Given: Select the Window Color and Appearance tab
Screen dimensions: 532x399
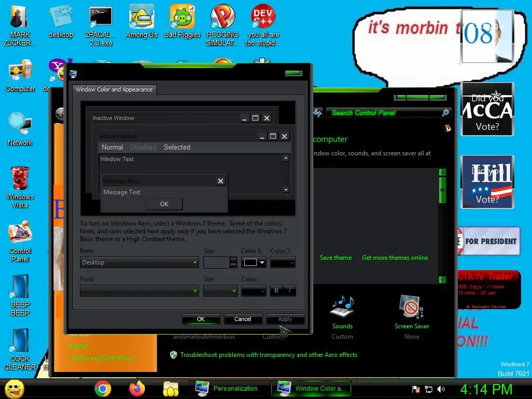Looking at the screenshot, I should coord(114,89).
